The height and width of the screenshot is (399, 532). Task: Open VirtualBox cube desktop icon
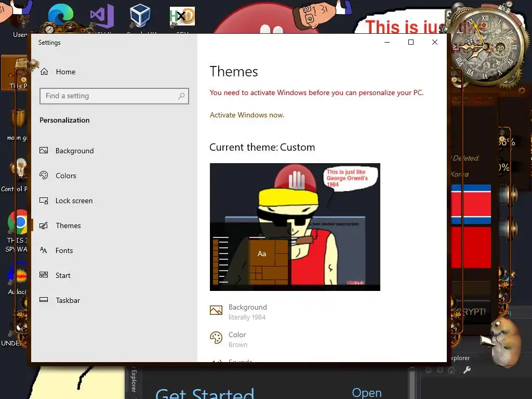(140, 16)
